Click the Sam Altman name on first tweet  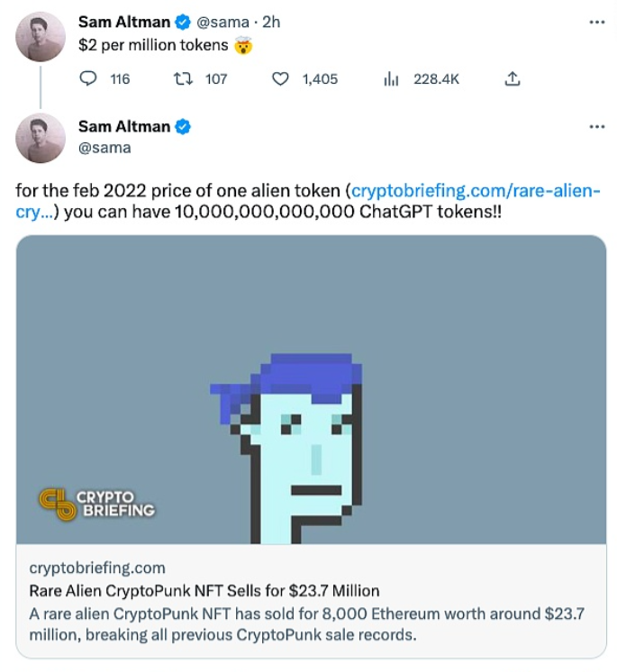(x=124, y=22)
